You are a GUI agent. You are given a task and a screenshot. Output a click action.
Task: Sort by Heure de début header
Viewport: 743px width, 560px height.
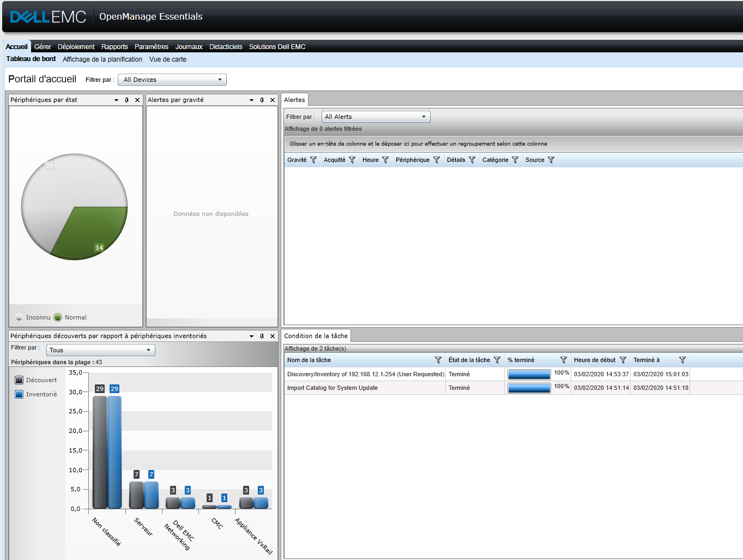595,360
